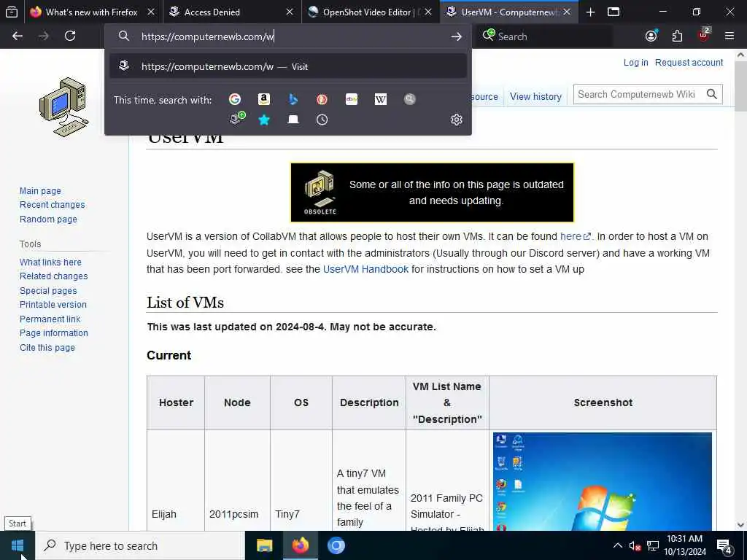Switch to What's new with Firefox tab
This screenshot has height=560, width=747.
pyautogui.click(x=91, y=12)
